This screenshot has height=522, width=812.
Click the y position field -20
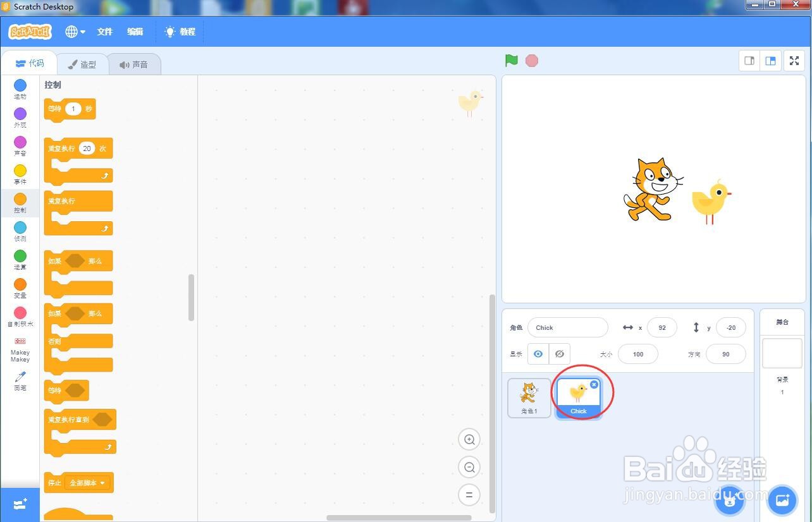click(731, 328)
